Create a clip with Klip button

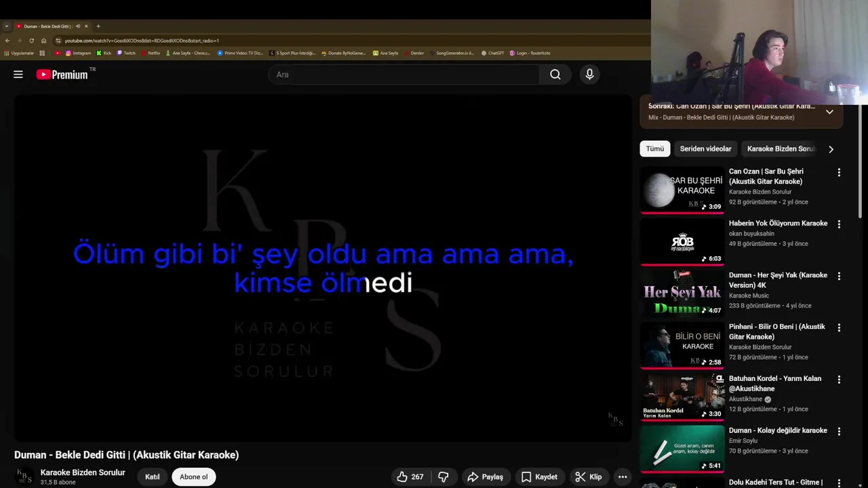point(589,477)
